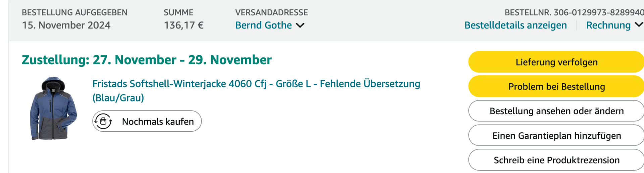Click the buy-again cart icon

[x=103, y=121]
